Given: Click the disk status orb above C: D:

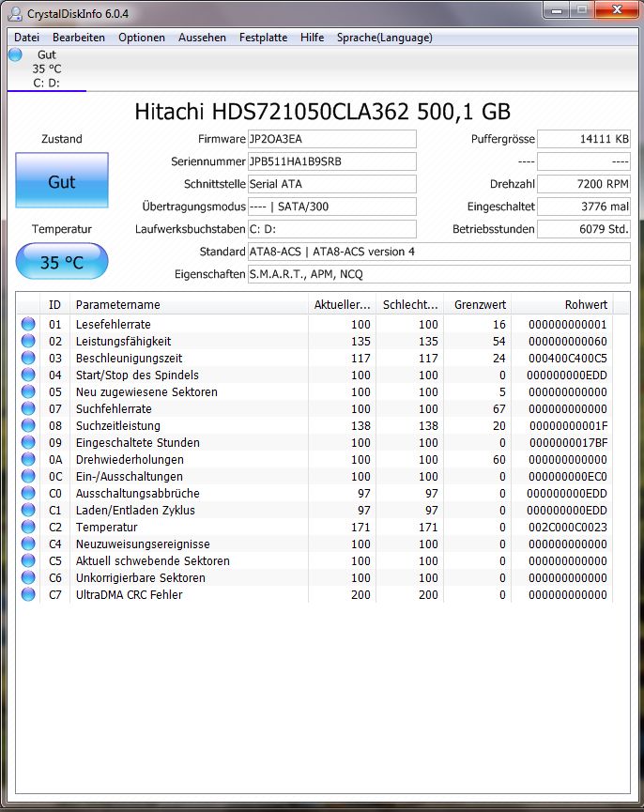Looking at the screenshot, I should point(16,54).
